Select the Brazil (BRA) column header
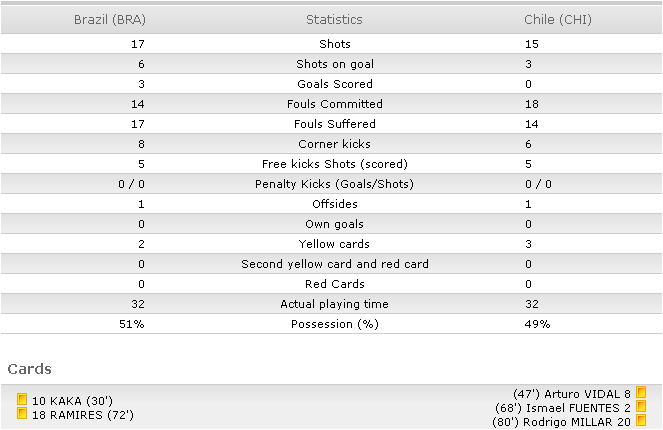Screen dimensions: 663x430 coord(110,19)
